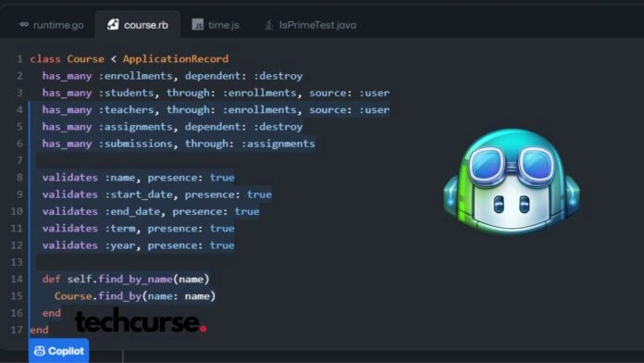Click ':teachers' on line 4

127,110
